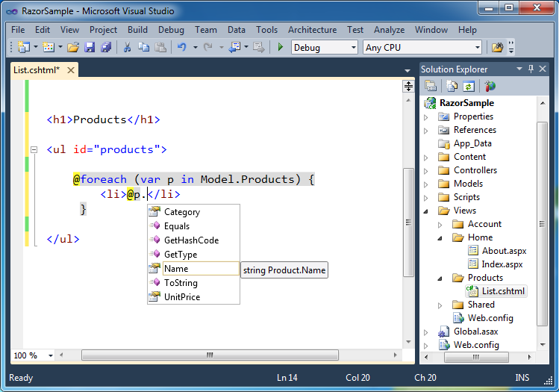Image resolution: width=559 pixels, height=392 pixels.
Task: Click the Open File folder icon
Action: click(x=72, y=47)
